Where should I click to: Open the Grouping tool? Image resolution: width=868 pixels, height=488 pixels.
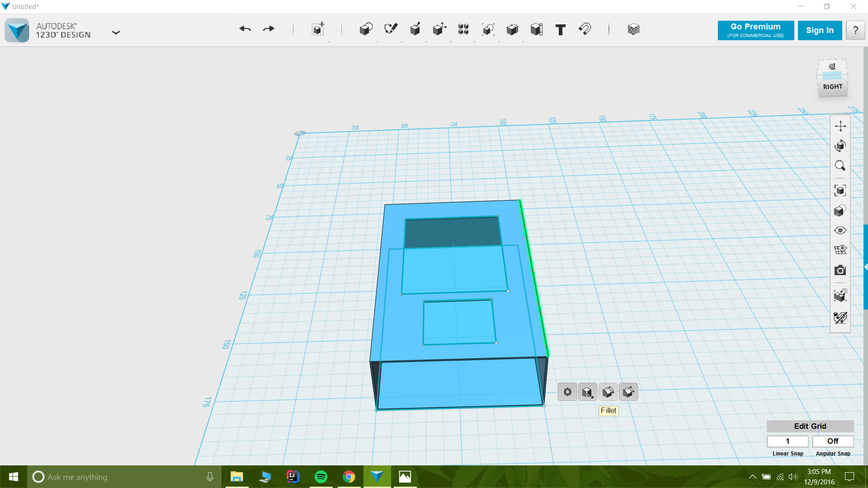[488, 29]
